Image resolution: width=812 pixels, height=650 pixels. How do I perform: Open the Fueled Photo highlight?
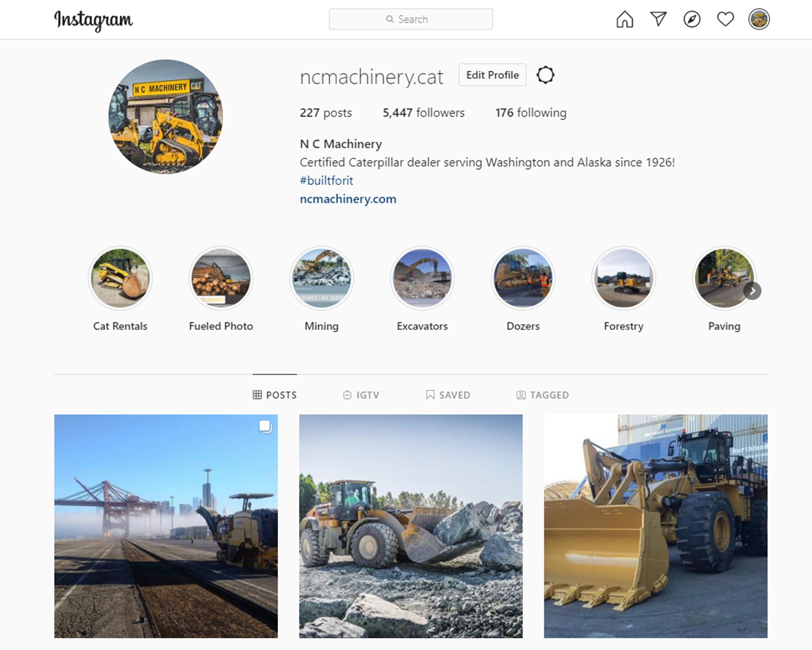[x=221, y=278]
